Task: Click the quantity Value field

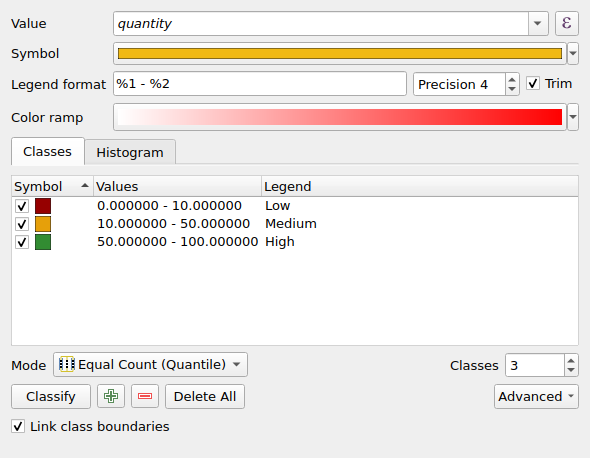Action: [321, 23]
